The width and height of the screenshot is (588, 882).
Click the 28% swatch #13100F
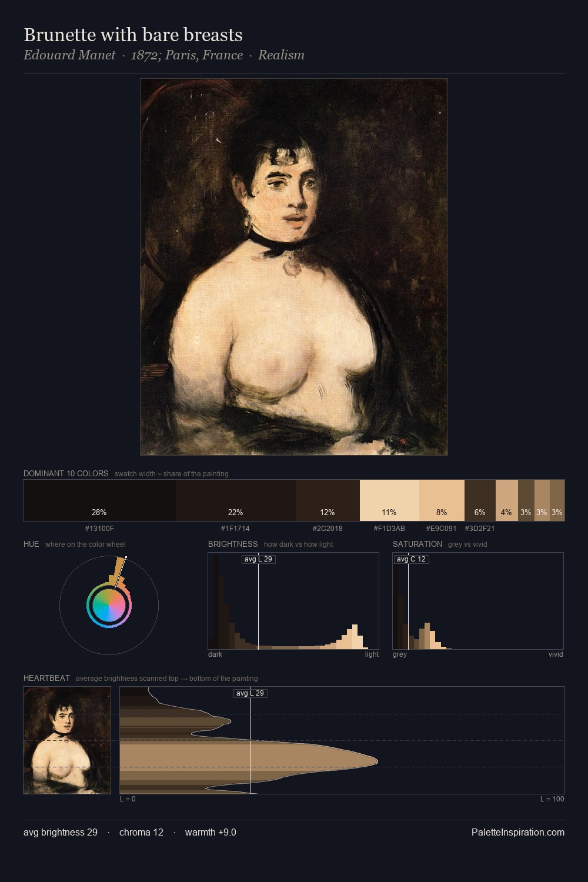99,500
